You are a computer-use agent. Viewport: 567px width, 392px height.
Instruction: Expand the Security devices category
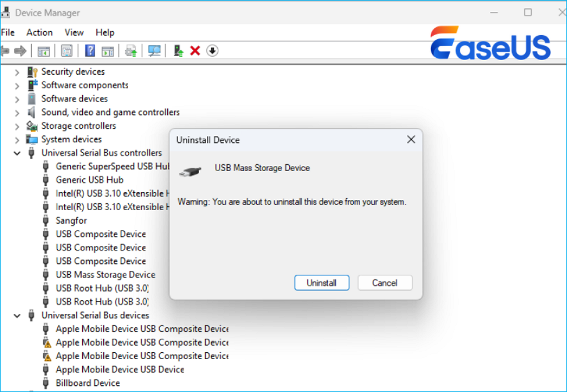pos(17,72)
